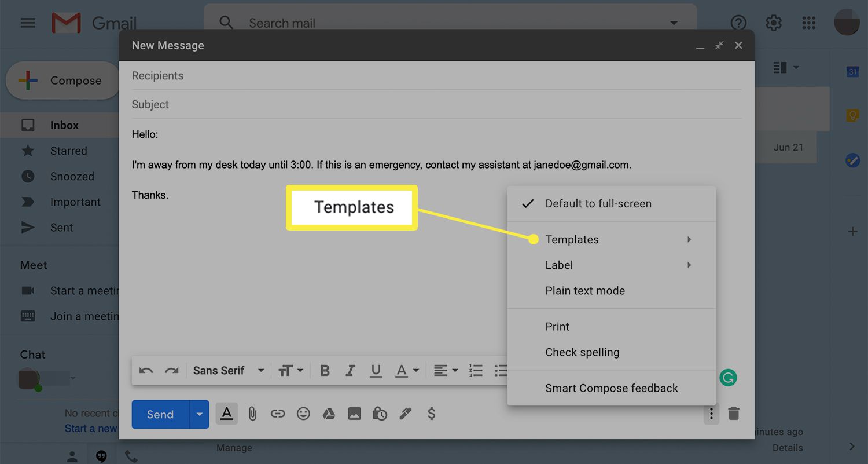This screenshot has height=464, width=868.
Task: Undo the last edit
Action: [x=146, y=371]
